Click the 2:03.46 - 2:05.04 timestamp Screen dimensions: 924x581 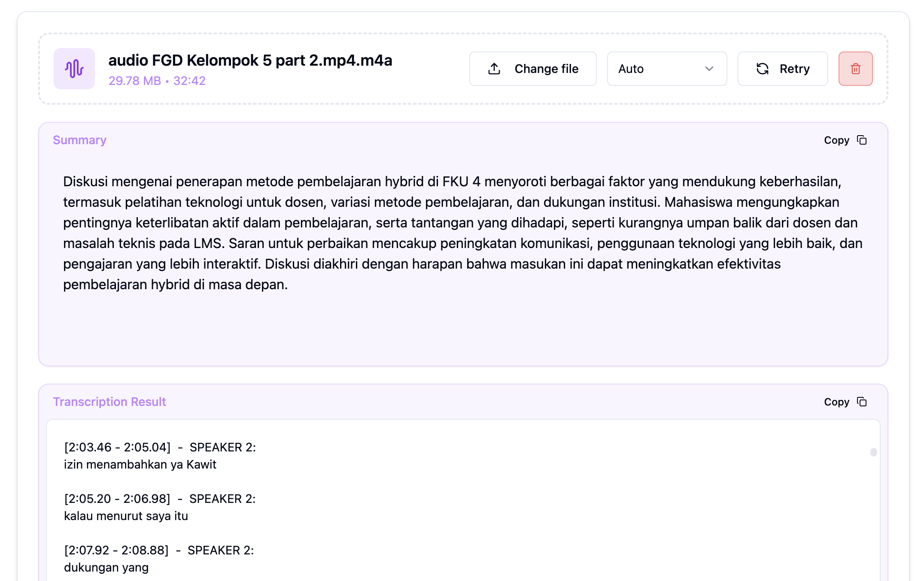[x=117, y=447]
